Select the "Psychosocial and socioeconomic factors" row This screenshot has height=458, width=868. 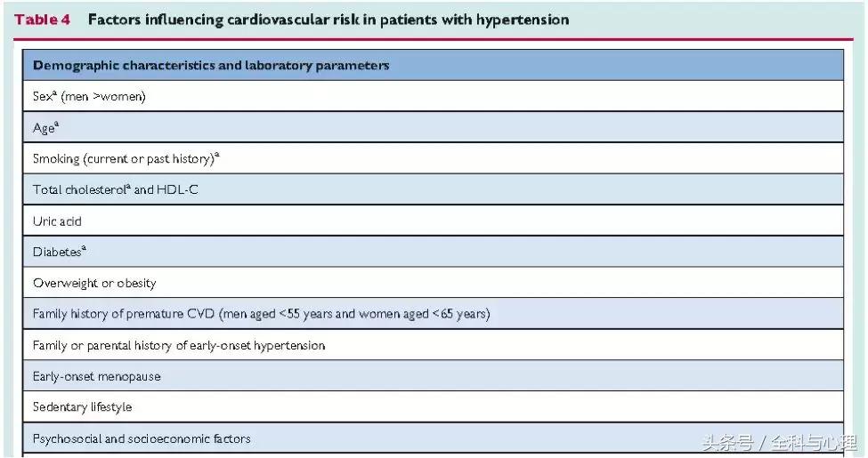(x=142, y=438)
